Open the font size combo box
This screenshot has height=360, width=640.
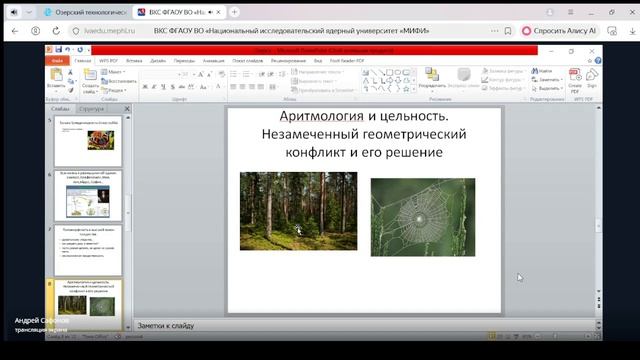[x=186, y=74]
